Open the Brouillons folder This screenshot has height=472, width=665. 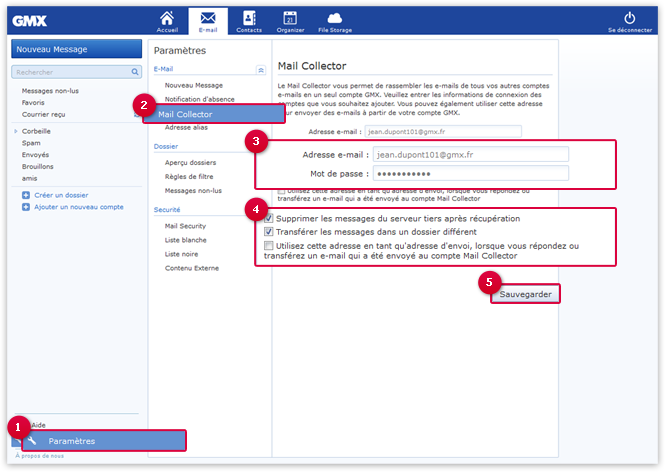tap(37, 167)
